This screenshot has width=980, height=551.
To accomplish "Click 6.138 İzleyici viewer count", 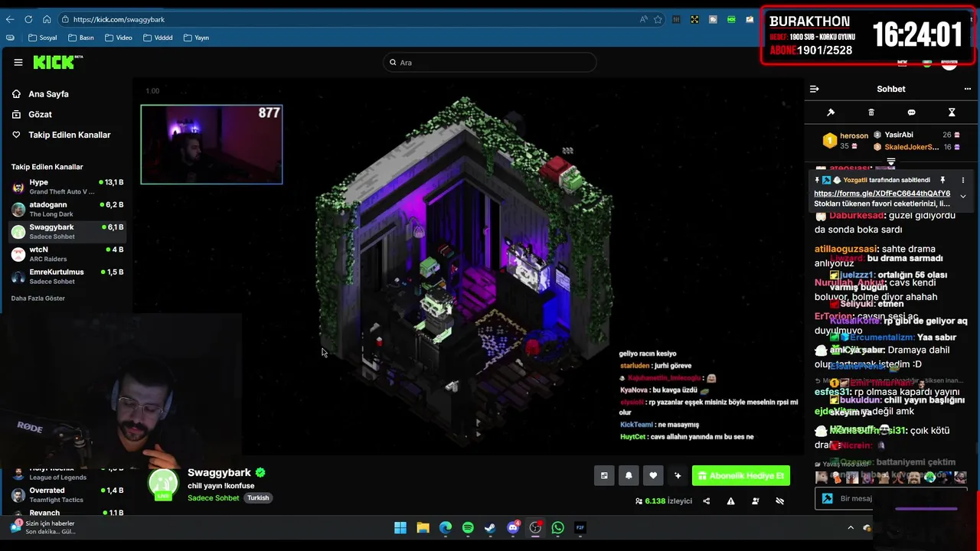I will (664, 501).
